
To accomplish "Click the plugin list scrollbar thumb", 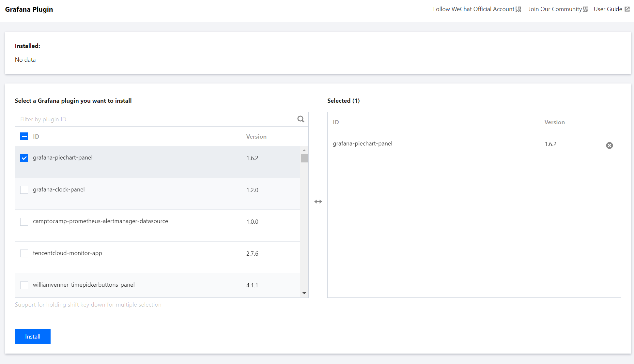I will tap(304, 158).
